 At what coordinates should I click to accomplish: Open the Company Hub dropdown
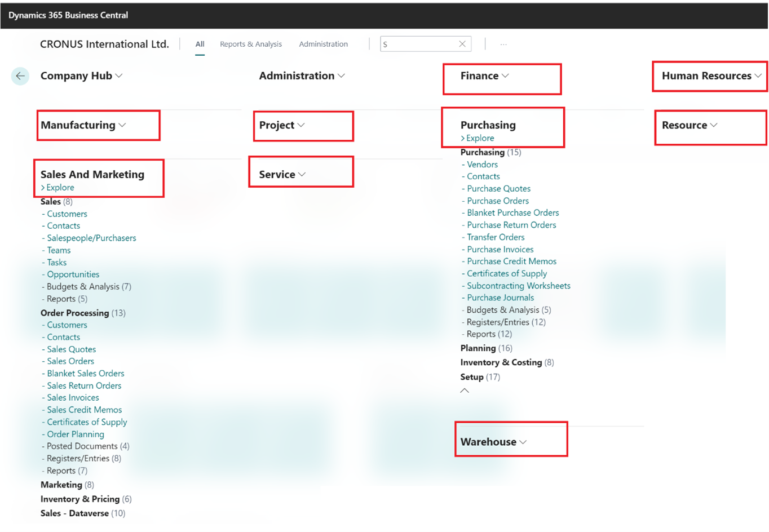pos(81,76)
